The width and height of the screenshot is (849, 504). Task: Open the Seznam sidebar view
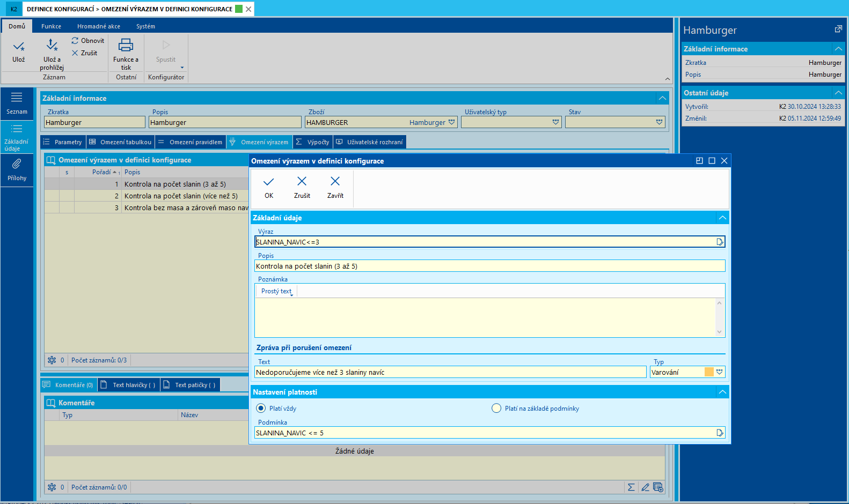tap(17, 102)
